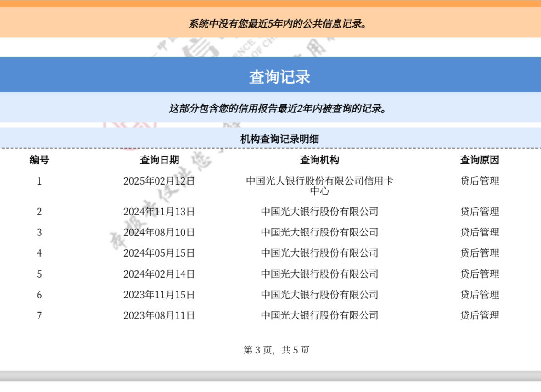
Task: Click the institution name in row 3
Action: (x=319, y=233)
